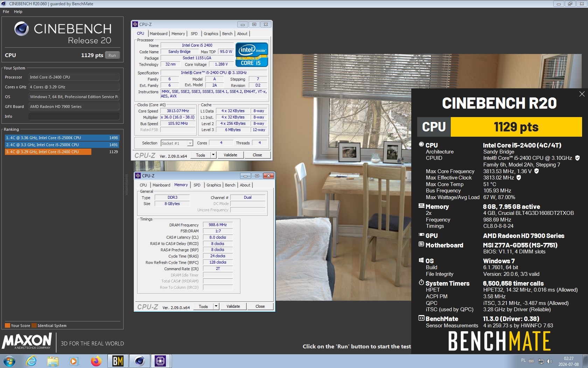Click Tools button in top CPU-Z window
The height and width of the screenshot is (368, 588).
pos(201,155)
